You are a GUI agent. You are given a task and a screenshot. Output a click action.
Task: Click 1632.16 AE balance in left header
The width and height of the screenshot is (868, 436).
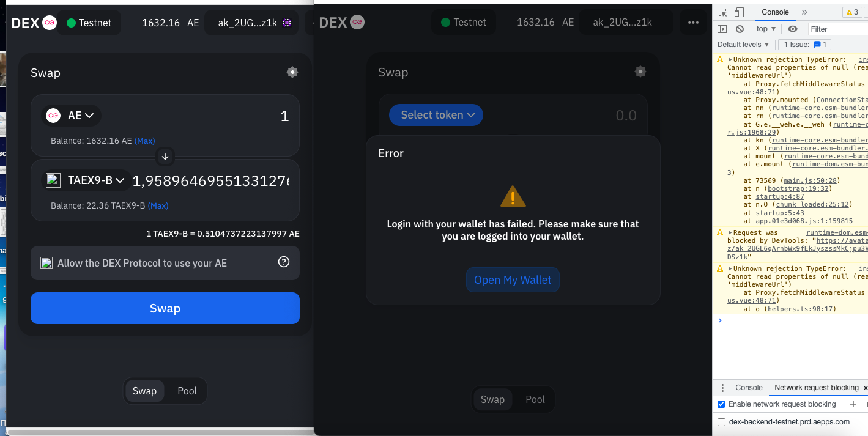click(170, 23)
